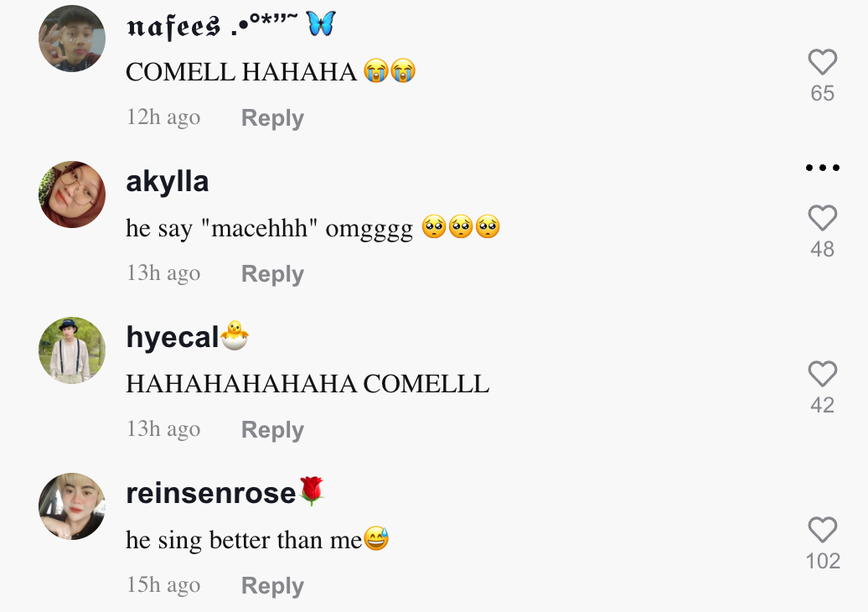The width and height of the screenshot is (868, 612).
Task: Click the "he sing better than me" comment text
Action: coord(244,540)
